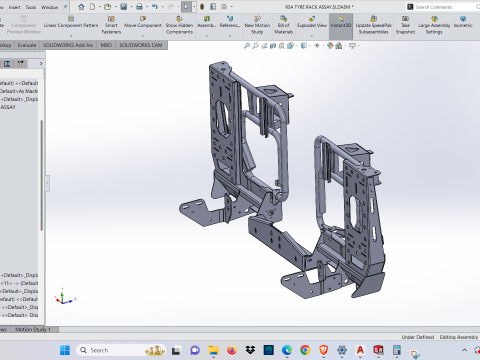Open dropdown arrow beside Select cursor

(194, 7)
